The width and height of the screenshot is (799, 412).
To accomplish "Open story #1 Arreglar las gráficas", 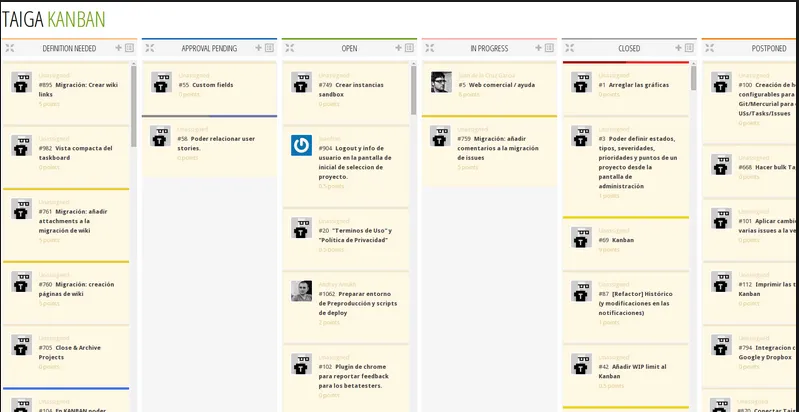I will coord(633,85).
